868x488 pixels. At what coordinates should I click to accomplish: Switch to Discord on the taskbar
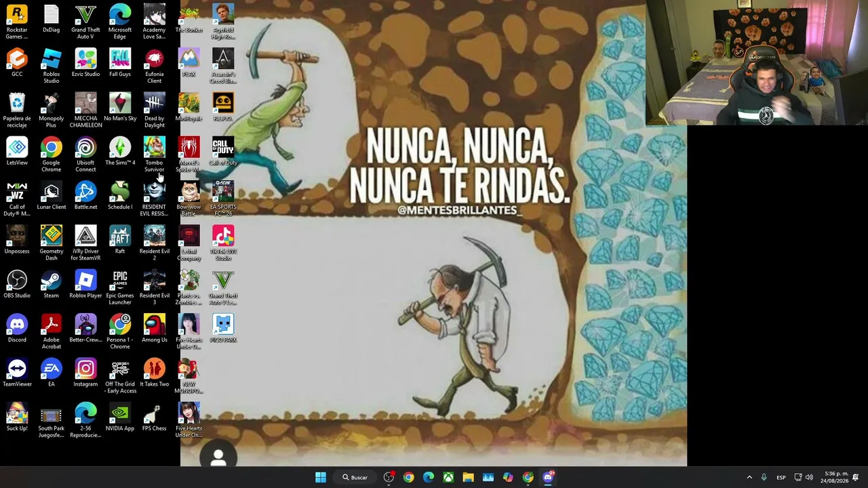(548, 477)
